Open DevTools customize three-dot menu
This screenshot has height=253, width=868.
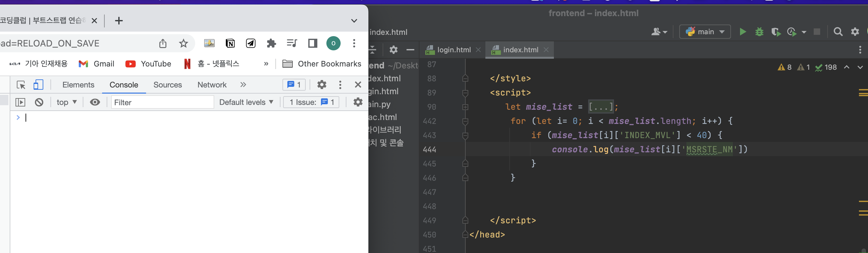pos(340,85)
